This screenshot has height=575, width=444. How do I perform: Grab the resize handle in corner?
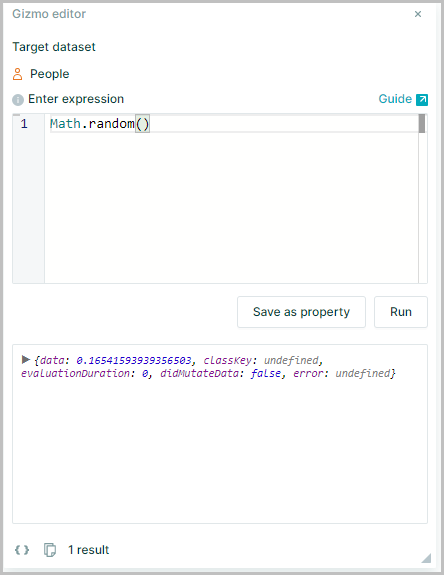[x=426, y=558]
